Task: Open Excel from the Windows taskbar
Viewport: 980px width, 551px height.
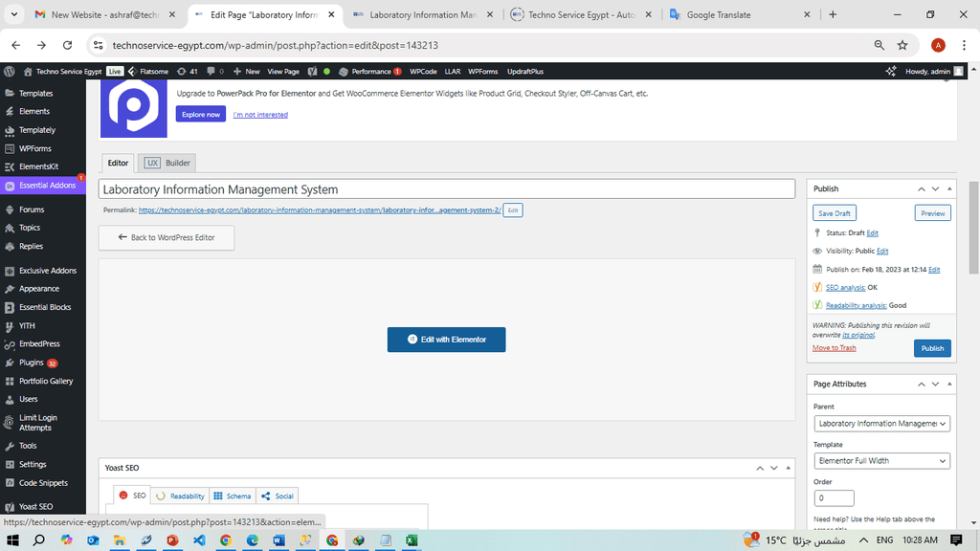Action: 412,540
